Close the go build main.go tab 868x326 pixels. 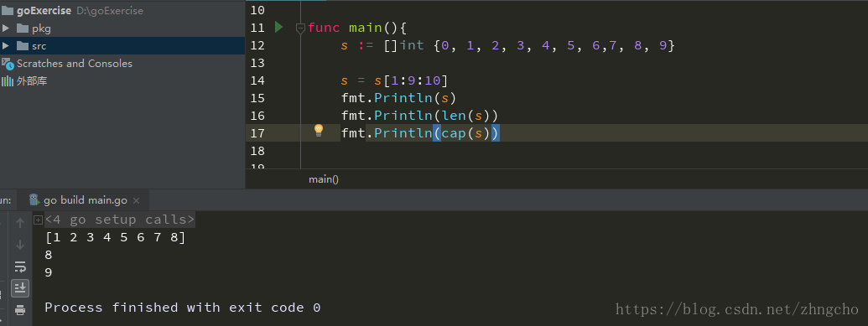(x=137, y=200)
